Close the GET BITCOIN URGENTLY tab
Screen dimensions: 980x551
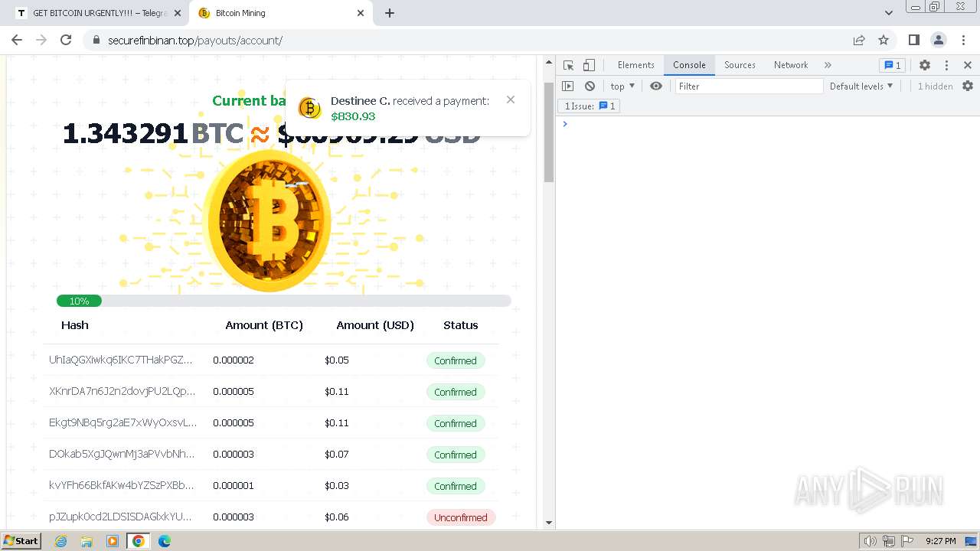pyautogui.click(x=178, y=13)
